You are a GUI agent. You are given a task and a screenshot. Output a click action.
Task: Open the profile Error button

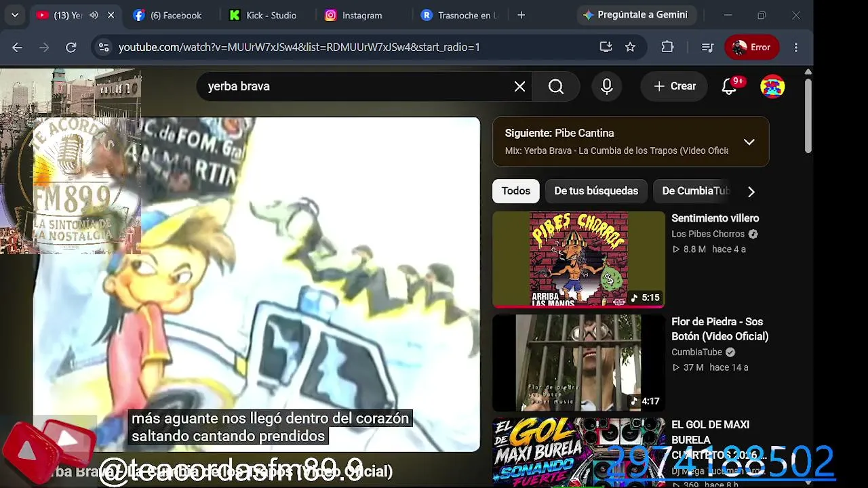752,47
